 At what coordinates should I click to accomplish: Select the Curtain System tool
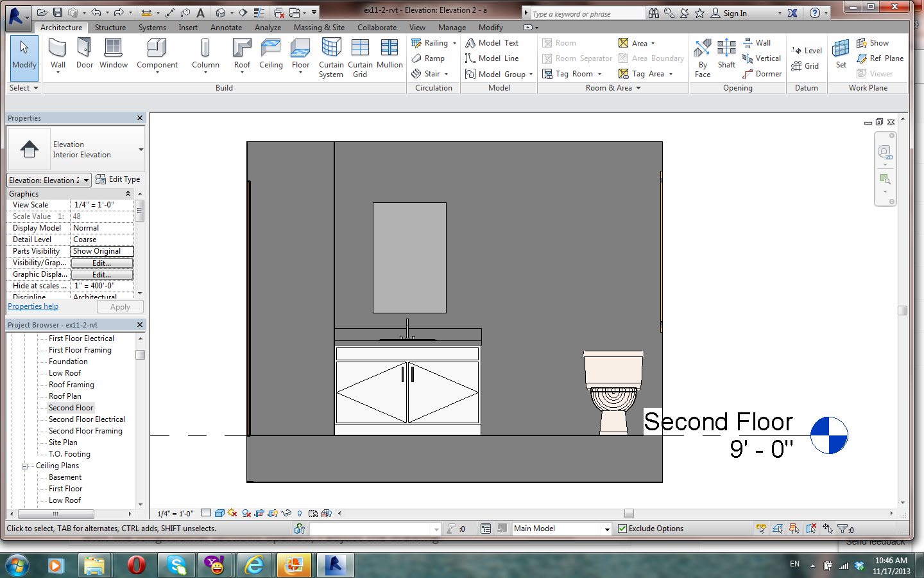click(331, 58)
